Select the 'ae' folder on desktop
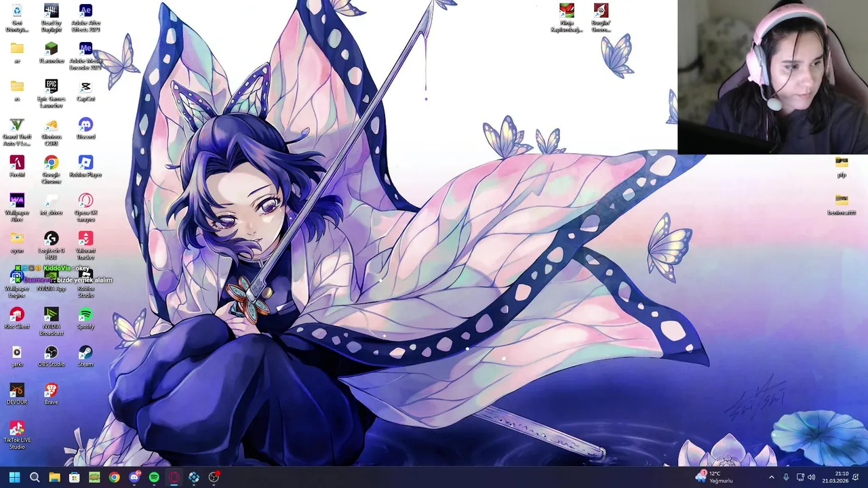The image size is (868, 488). [17, 53]
